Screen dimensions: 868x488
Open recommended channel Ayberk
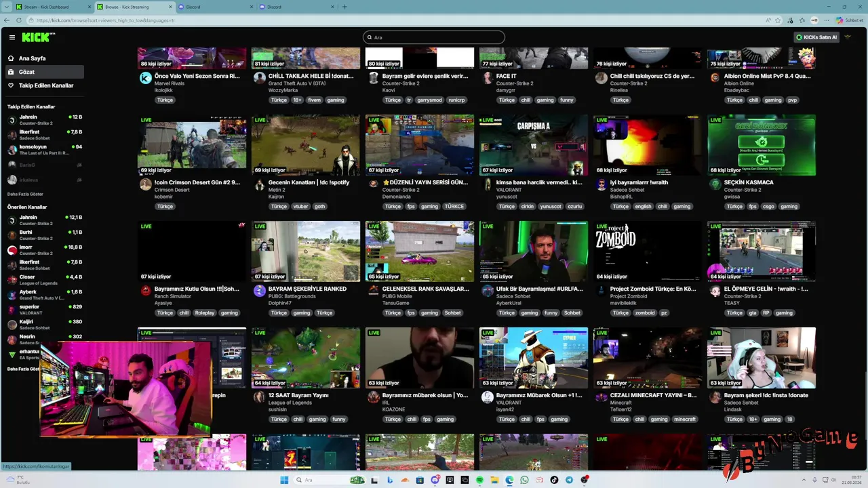pos(44,295)
